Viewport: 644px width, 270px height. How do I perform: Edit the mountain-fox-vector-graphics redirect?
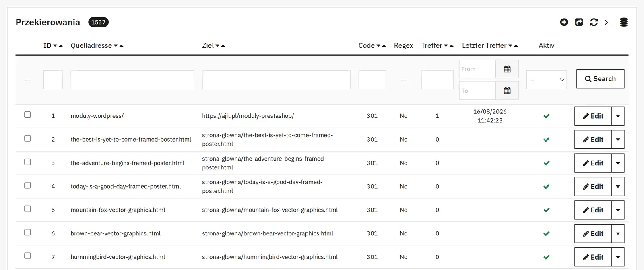tap(593, 210)
